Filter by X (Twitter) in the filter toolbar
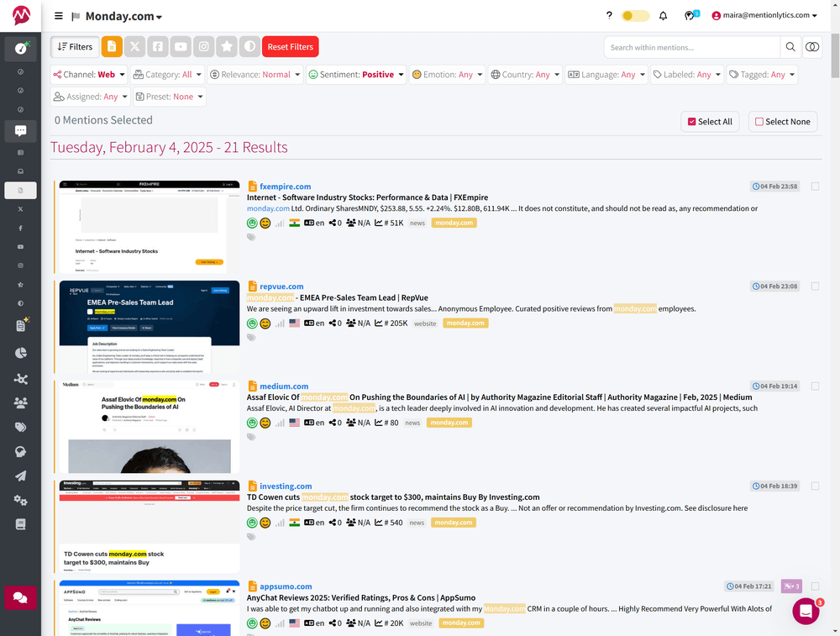This screenshot has width=840, height=636. point(135,46)
